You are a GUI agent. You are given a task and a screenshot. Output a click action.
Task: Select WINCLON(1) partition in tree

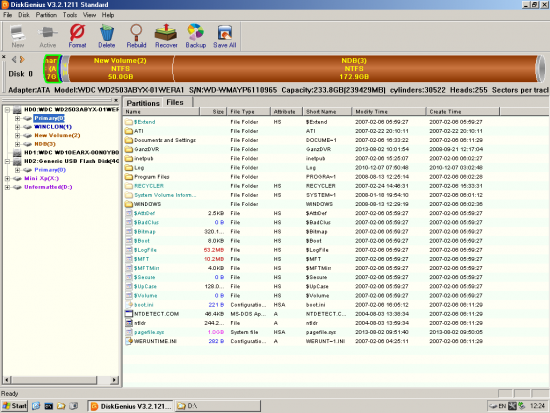coord(53,127)
